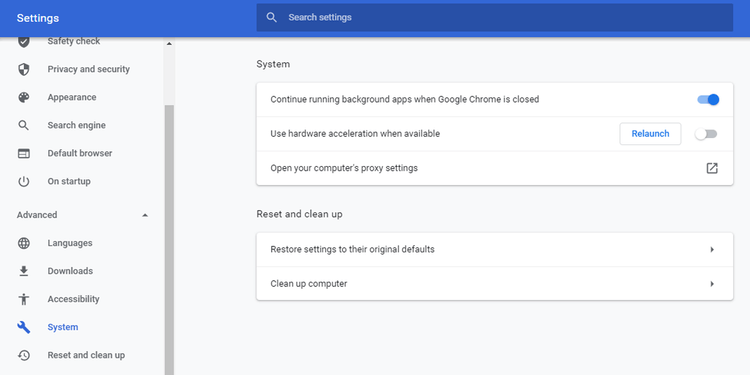Open your computer's proxy settings
Screen dimensions: 750x375
tap(495, 168)
